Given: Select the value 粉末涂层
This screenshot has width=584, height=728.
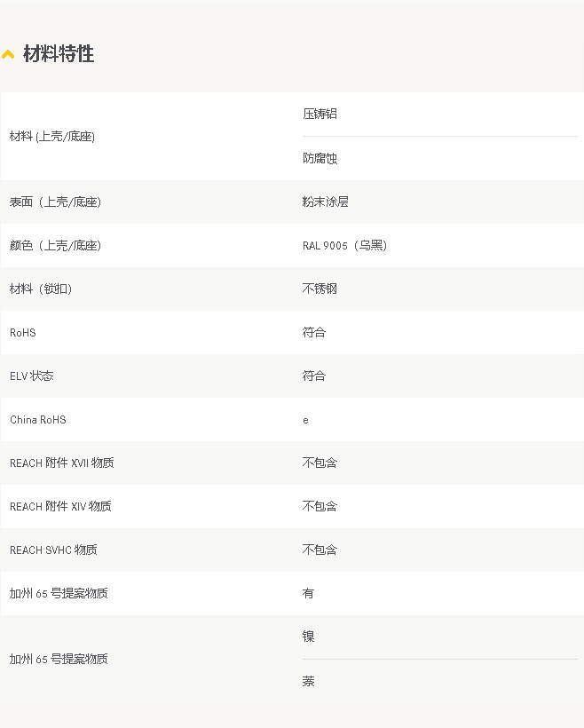Looking at the screenshot, I should pos(326,202).
